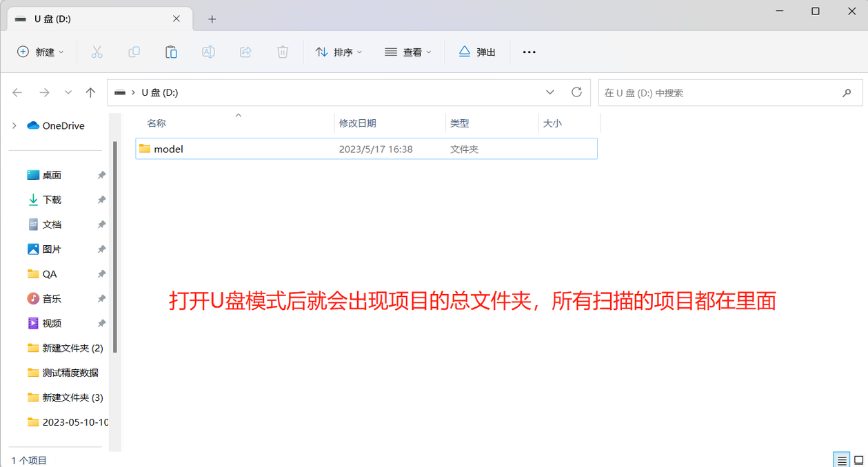This screenshot has width=868, height=467.
Task: Open 视频 in the sidebar
Action: point(52,324)
